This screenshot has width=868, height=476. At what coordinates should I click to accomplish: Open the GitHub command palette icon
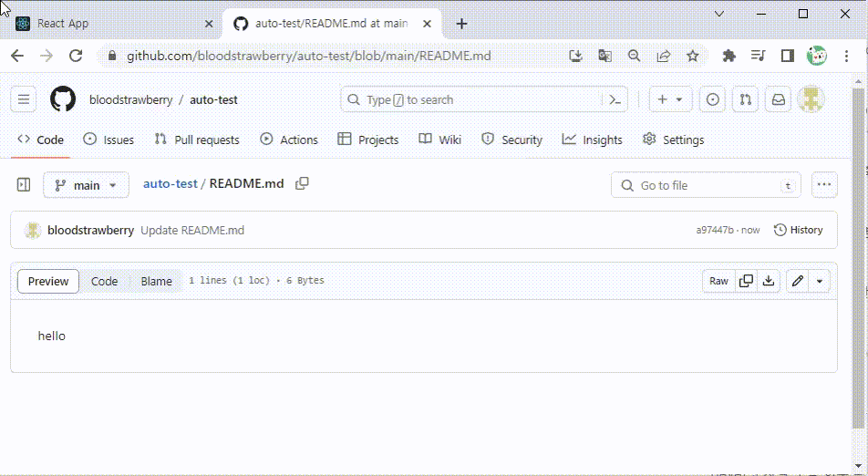[615, 99]
